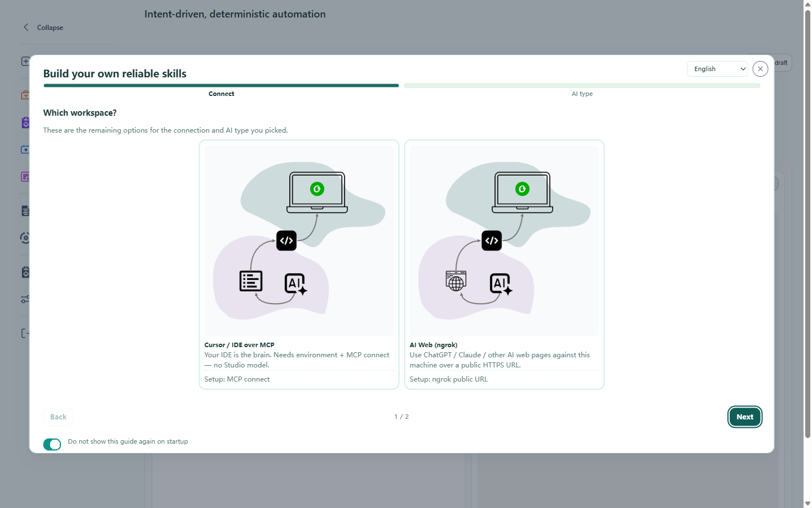Click the Which workspace? heading

(80, 113)
